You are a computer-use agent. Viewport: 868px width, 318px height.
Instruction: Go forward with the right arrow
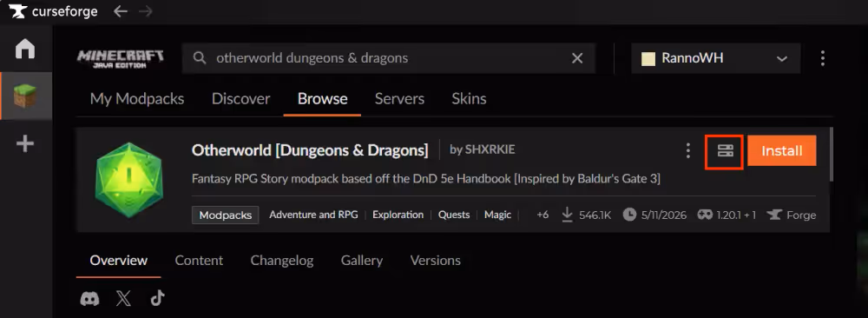pyautogui.click(x=146, y=11)
